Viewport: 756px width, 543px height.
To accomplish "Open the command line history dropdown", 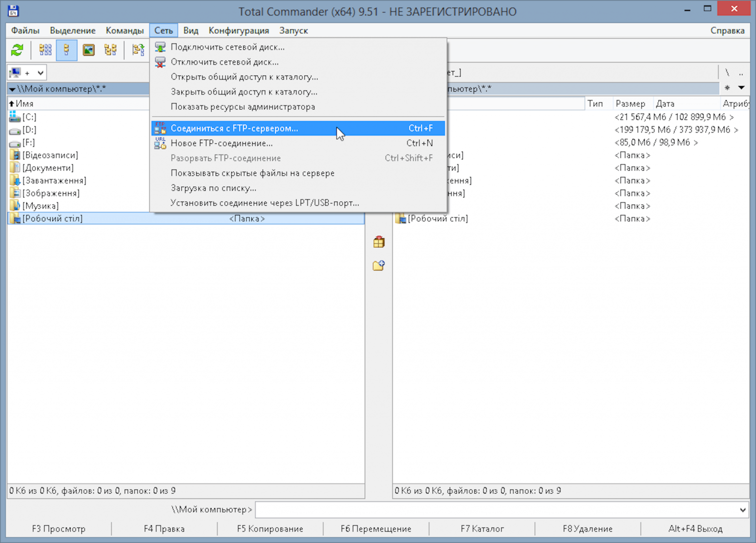I will click(742, 510).
